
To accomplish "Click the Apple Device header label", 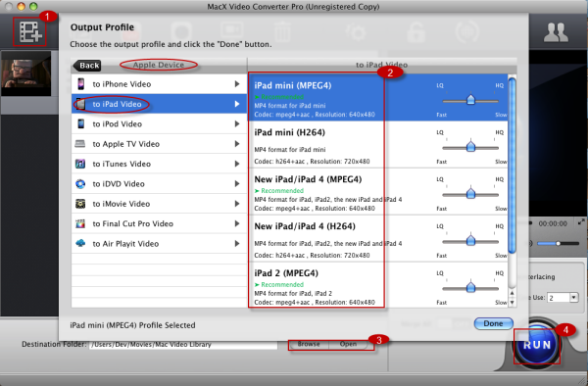I will [158, 65].
